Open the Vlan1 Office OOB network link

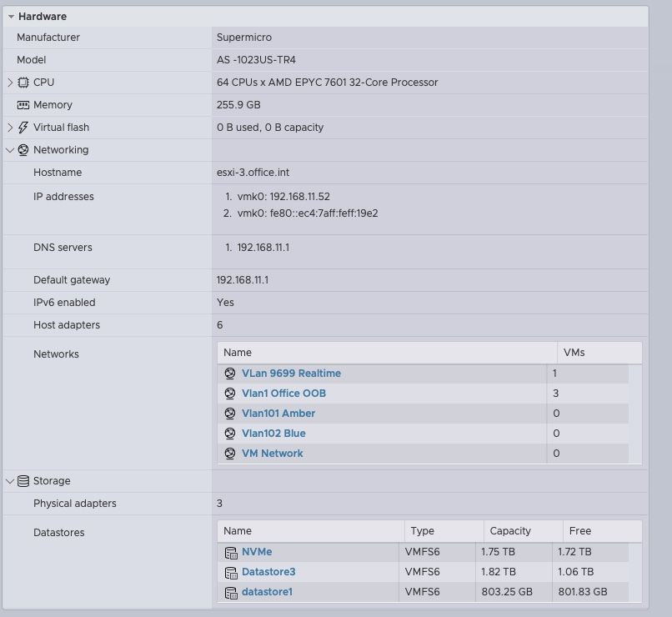point(283,394)
